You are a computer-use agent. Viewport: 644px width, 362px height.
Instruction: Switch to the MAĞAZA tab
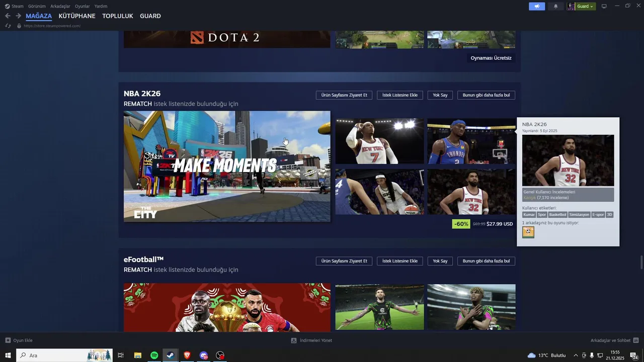click(39, 16)
